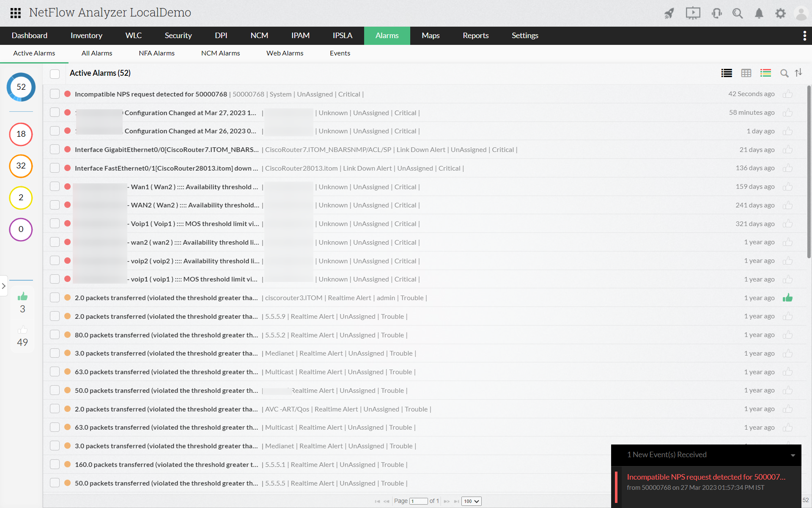Open Web Alarms tab
The image size is (812, 508).
(x=285, y=53)
